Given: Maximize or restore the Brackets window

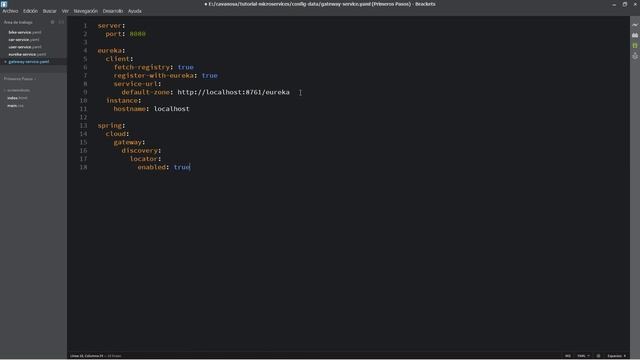Looking at the screenshot, I should (624, 4).
